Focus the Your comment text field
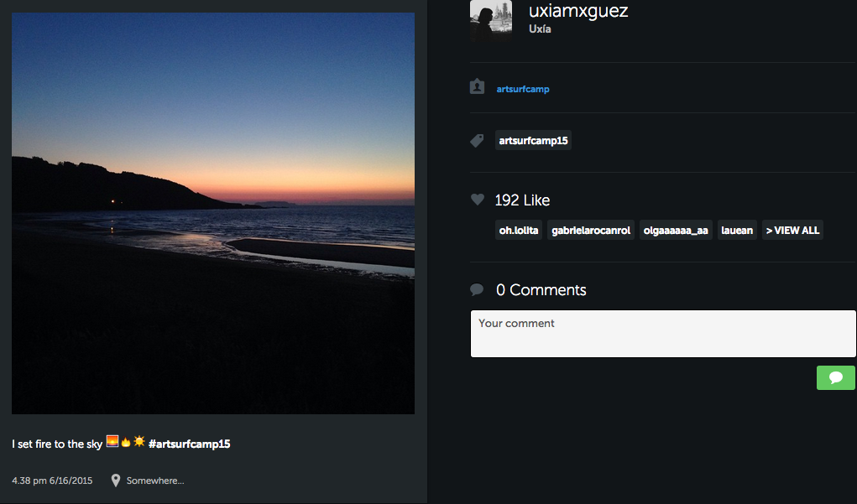This screenshot has width=857, height=504. (662, 334)
